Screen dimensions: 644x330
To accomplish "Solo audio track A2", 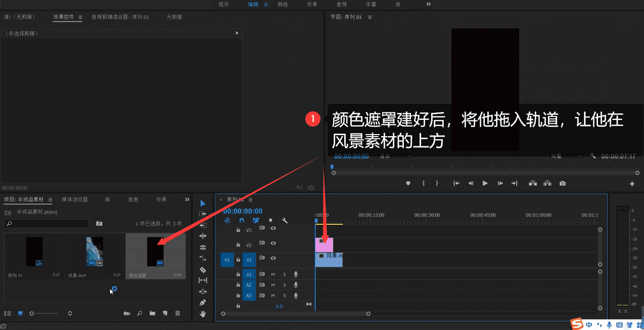I will [x=284, y=285].
